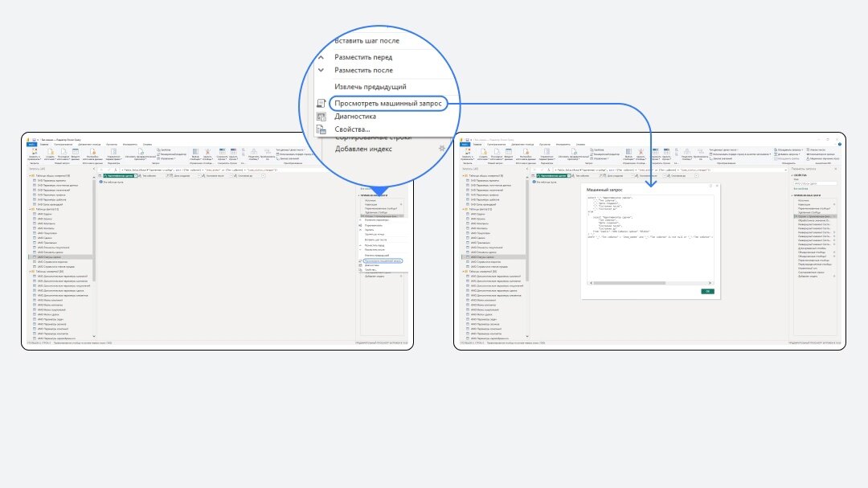The width and height of the screenshot is (868, 488).
Task: Click formula bar in the dialog window
Action: pos(669,170)
